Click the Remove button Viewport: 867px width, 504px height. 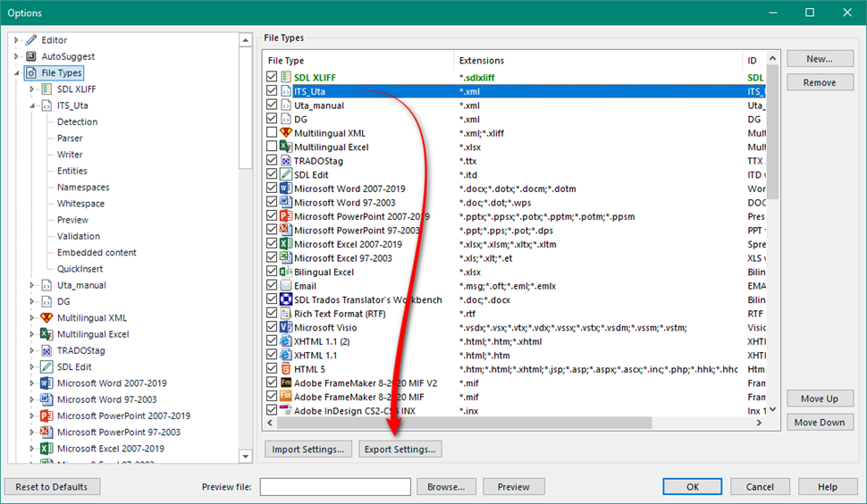pyautogui.click(x=820, y=82)
